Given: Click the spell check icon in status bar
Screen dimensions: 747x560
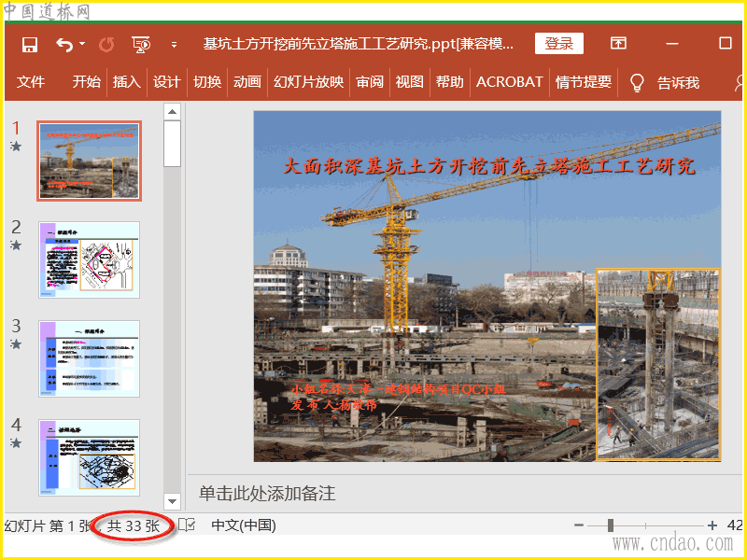Looking at the screenshot, I should point(187,525).
